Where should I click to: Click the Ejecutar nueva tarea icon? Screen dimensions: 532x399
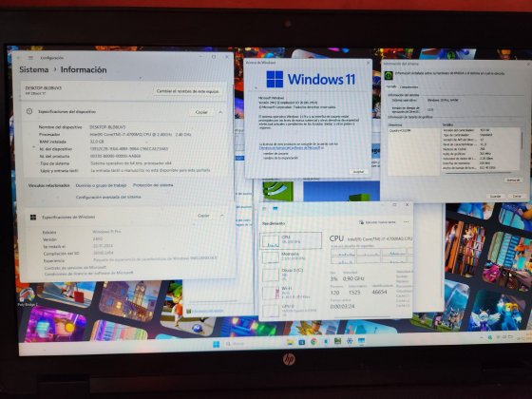coord(362,222)
